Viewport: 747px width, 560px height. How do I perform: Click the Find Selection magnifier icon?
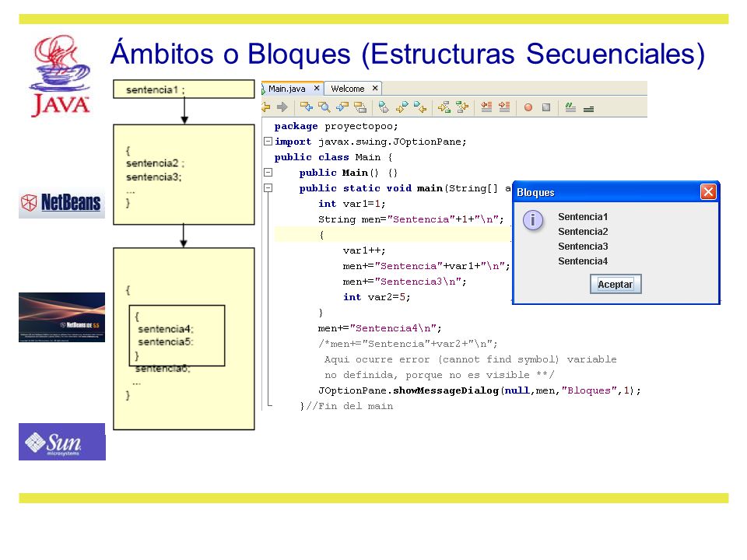[x=324, y=107]
